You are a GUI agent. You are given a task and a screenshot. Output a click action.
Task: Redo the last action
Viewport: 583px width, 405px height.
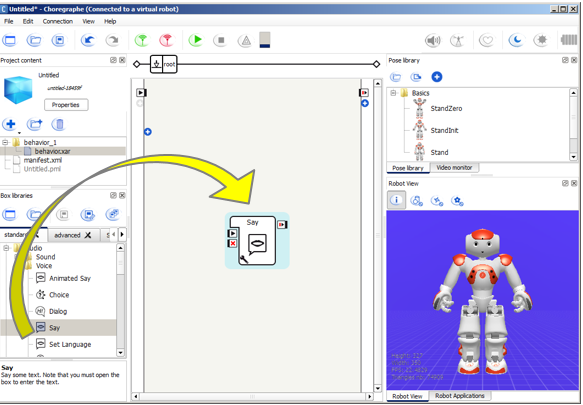point(112,40)
